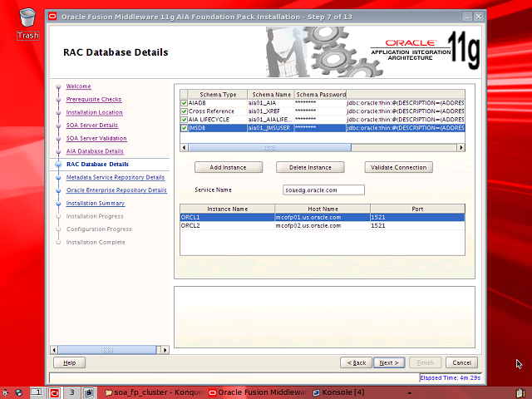Toggle the Cross Reference schema checkbox

[185, 111]
